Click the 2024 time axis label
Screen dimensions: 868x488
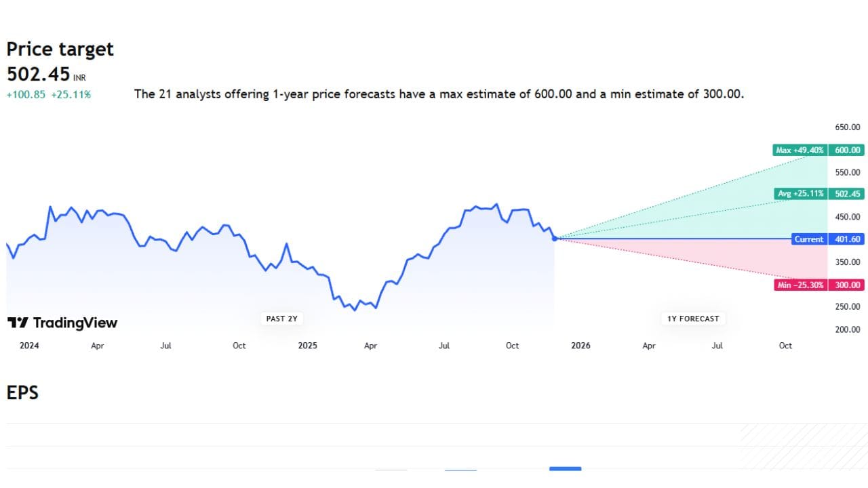tap(29, 346)
